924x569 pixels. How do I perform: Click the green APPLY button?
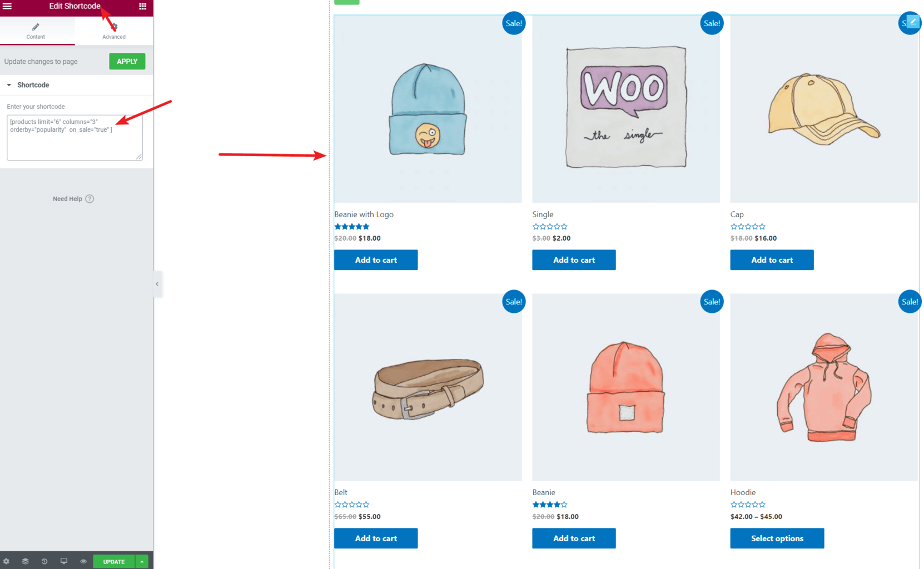pyautogui.click(x=127, y=61)
